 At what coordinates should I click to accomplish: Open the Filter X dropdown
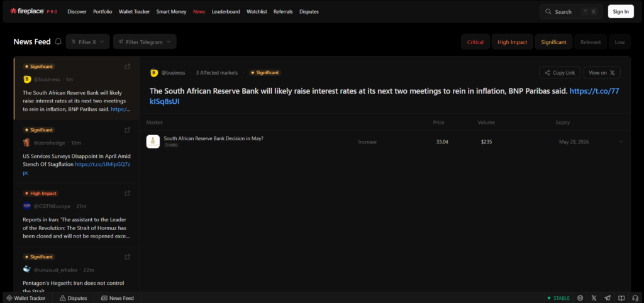tap(87, 41)
